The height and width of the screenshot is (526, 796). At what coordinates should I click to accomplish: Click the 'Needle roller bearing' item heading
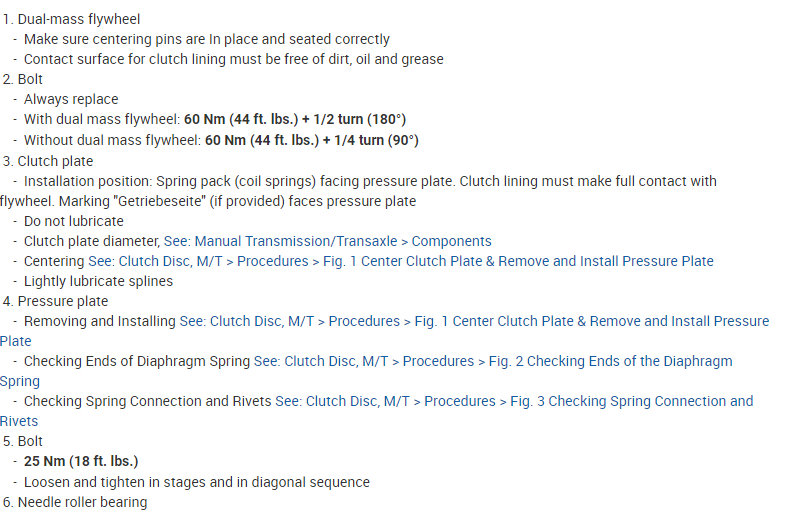[82, 502]
